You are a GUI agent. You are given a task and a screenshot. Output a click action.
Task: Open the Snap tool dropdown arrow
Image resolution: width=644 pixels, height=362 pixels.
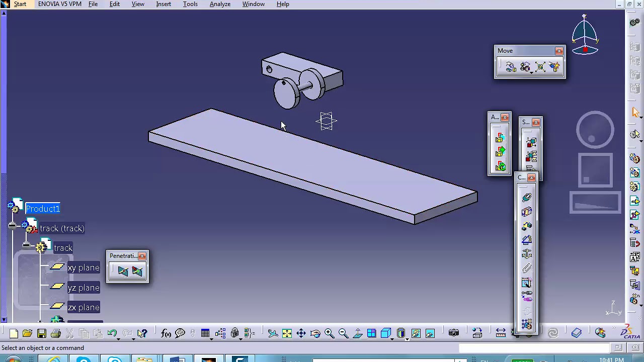(531, 73)
